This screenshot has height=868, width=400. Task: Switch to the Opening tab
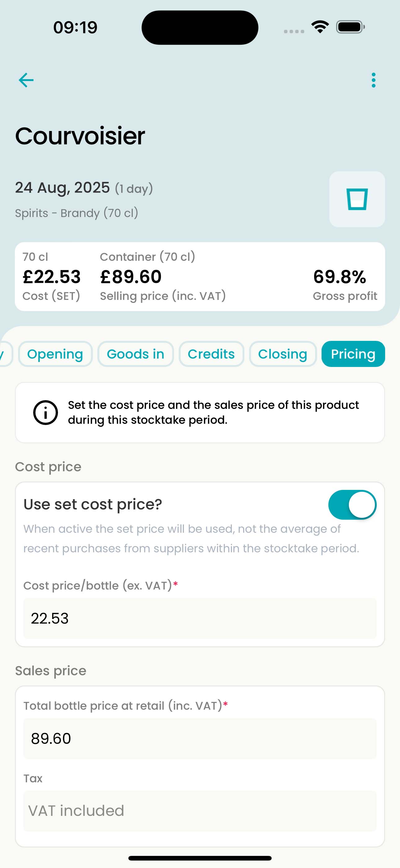pyautogui.click(x=55, y=354)
